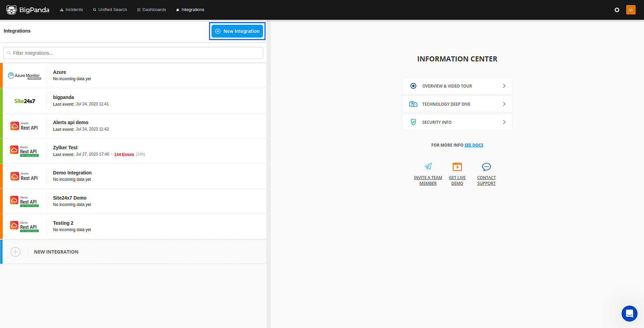Click the plus circle in New Integration row

tap(15, 252)
